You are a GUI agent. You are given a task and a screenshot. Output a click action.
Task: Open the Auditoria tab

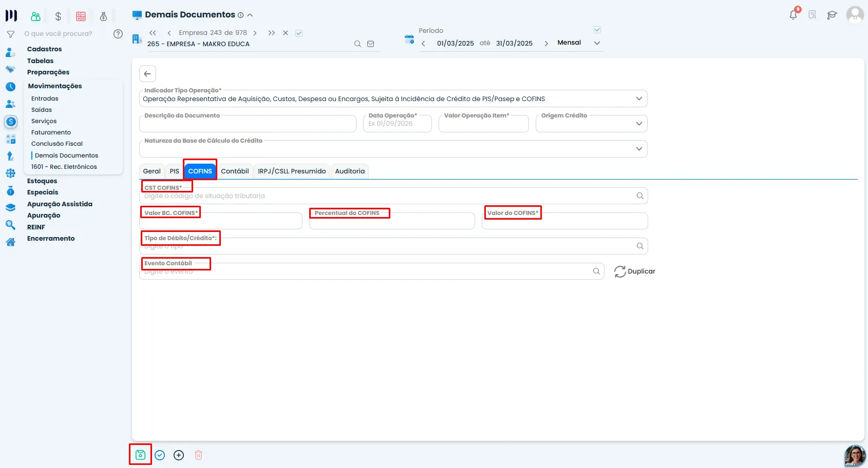(350, 171)
